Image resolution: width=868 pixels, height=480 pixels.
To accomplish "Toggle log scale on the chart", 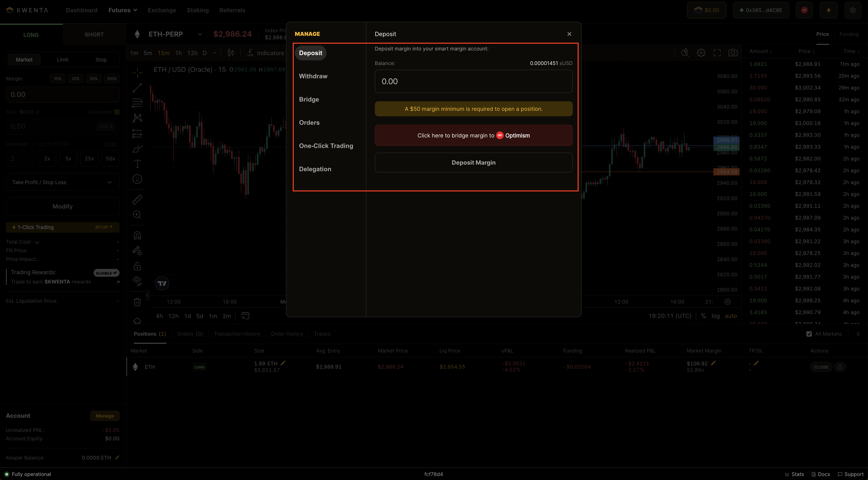I will pyautogui.click(x=715, y=316).
